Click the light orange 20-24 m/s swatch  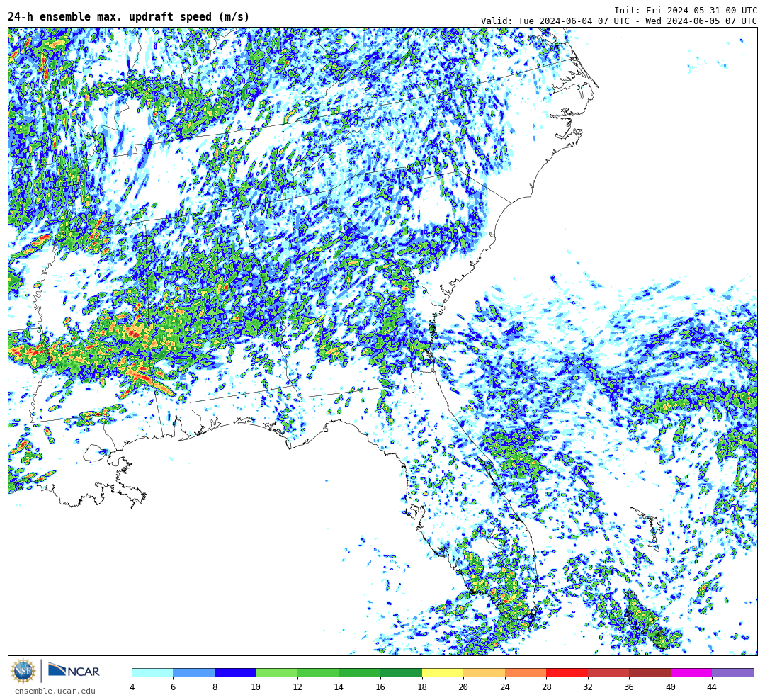click(x=484, y=672)
